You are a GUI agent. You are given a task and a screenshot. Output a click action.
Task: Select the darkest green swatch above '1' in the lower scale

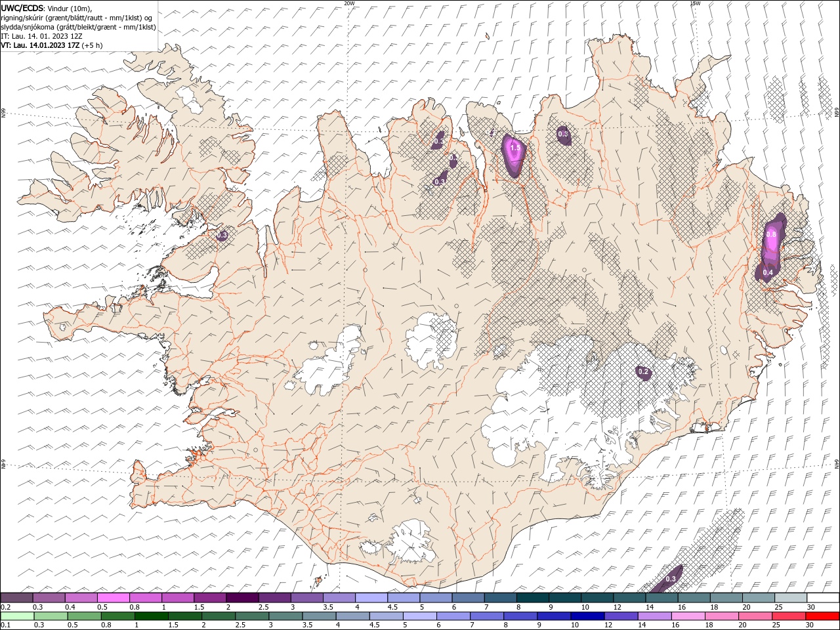click(152, 616)
